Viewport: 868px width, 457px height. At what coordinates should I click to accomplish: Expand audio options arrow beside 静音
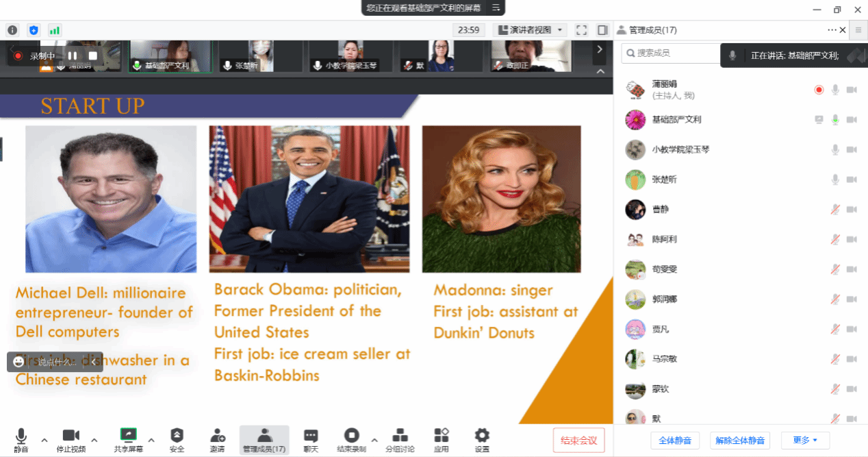[44, 440]
